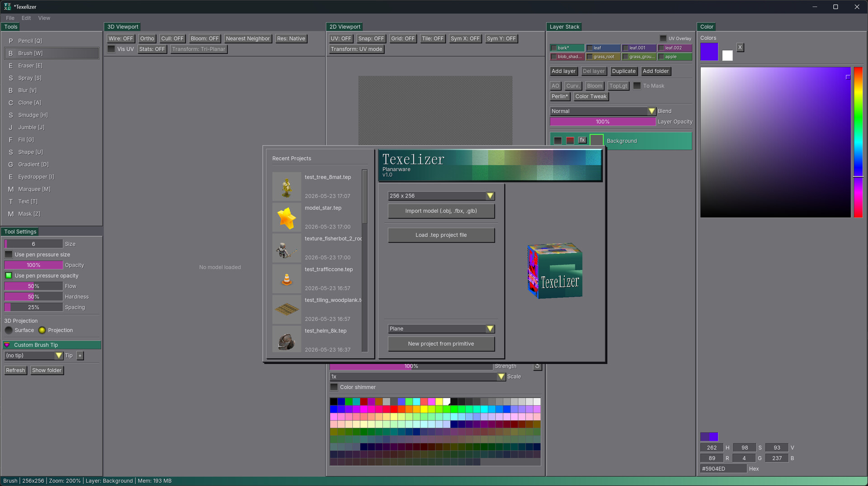The width and height of the screenshot is (868, 486).
Task: Select the Gradient tool
Action: (x=52, y=164)
